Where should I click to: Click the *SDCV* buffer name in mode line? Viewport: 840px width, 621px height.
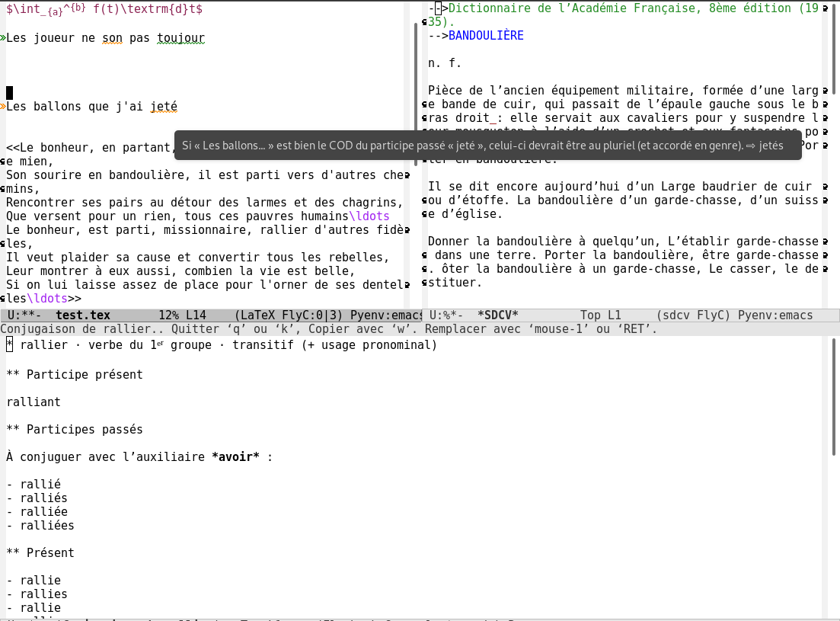point(497,315)
